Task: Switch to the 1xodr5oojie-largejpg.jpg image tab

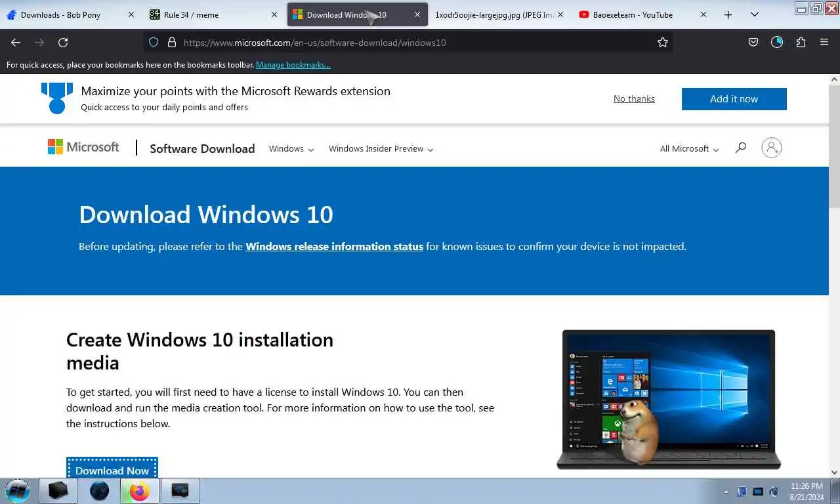Action: click(x=499, y=14)
